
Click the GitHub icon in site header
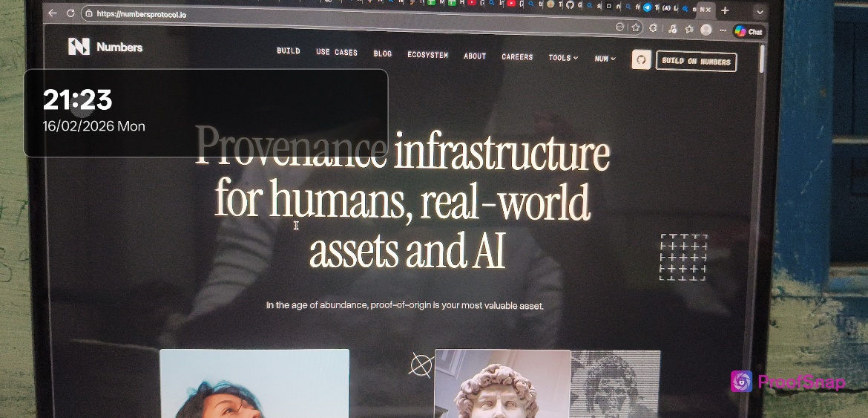[641, 60]
